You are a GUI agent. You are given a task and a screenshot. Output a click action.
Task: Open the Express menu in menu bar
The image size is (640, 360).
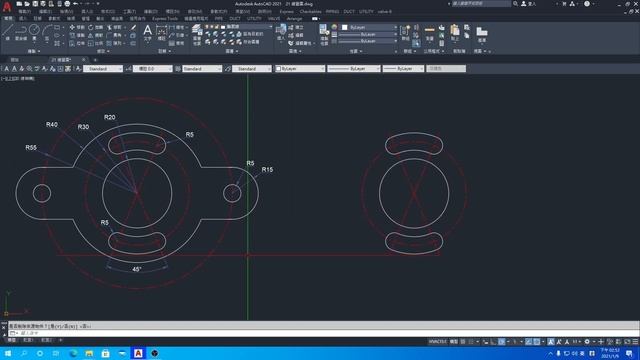(x=286, y=12)
